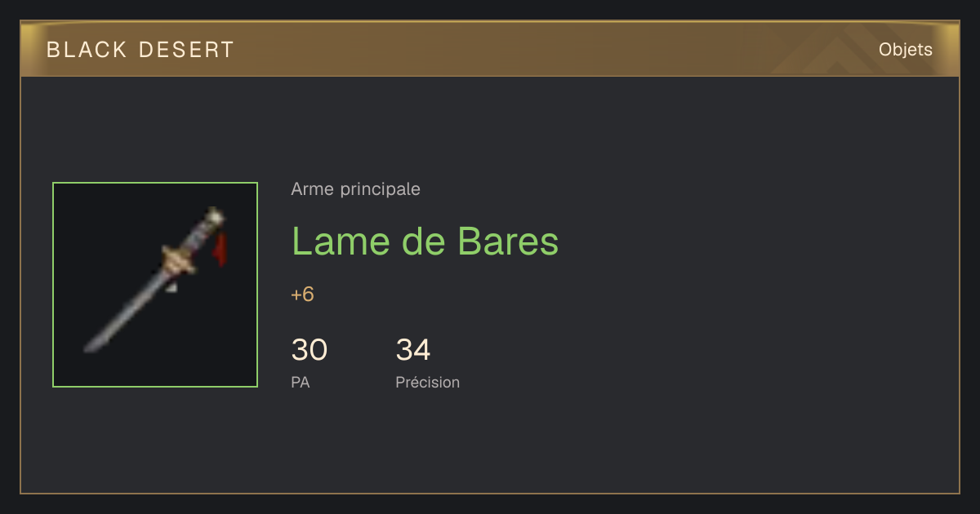
Task: Click the PA value 30
Action: (310, 350)
